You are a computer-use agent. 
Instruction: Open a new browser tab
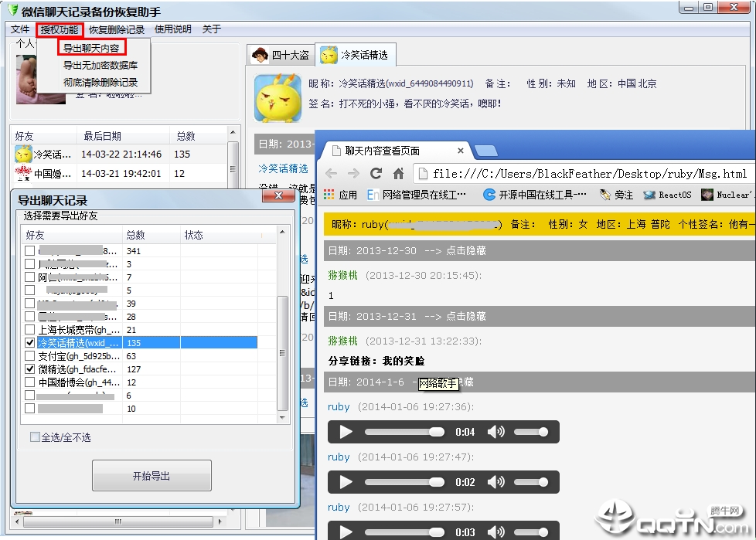click(486, 151)
